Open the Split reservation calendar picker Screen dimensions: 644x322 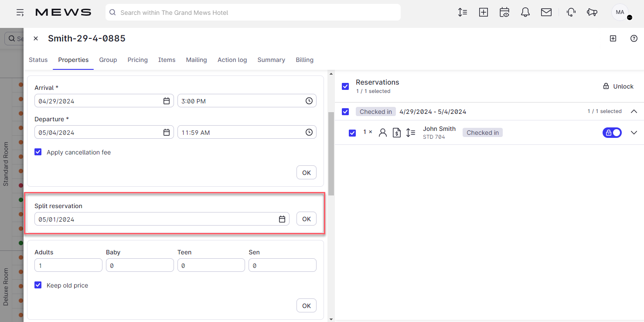pyautogui.click(x=282, y=219)
